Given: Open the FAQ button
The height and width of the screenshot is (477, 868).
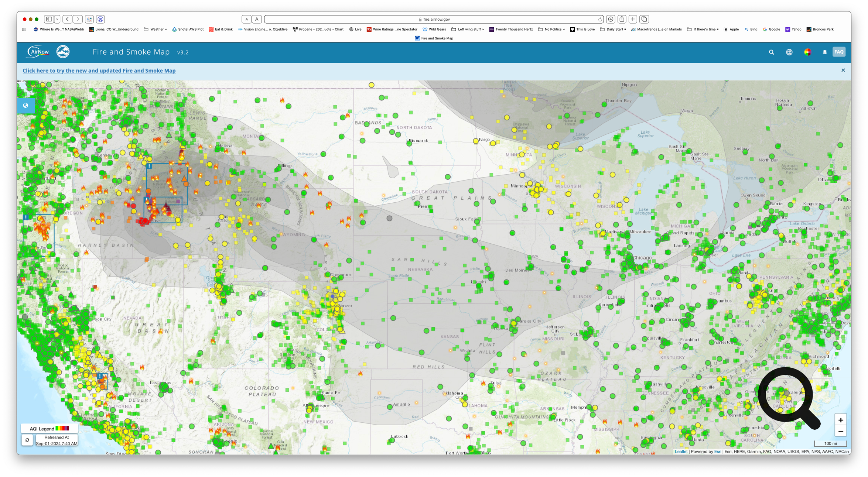Looking at the screenshot, I should tap(838, 52).
